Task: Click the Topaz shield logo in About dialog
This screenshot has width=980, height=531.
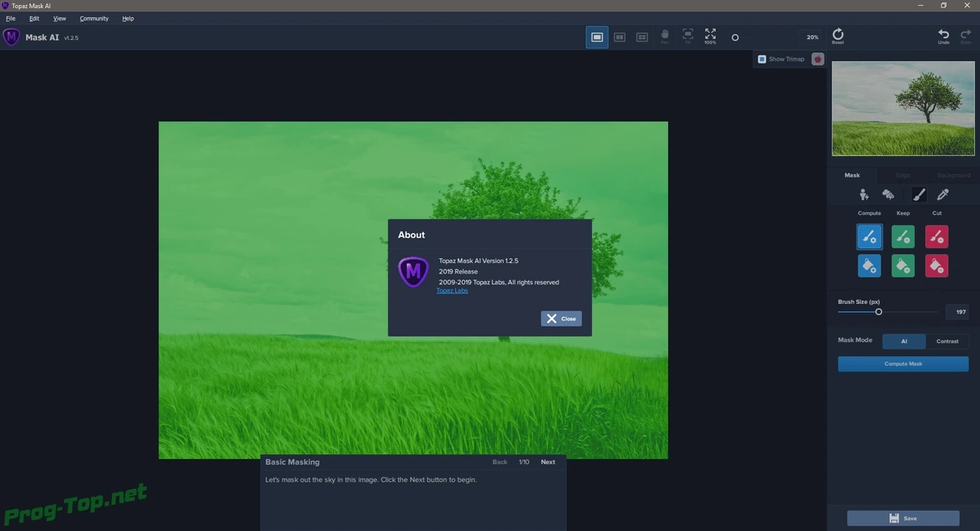Action: pyautogui.click(x=413, y=271)
